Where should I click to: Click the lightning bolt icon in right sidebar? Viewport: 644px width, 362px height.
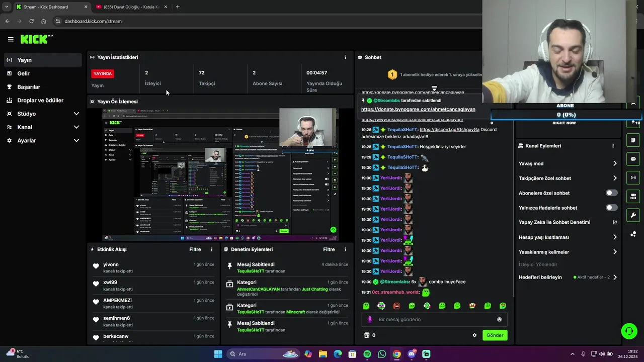click(x=633, y=122)
